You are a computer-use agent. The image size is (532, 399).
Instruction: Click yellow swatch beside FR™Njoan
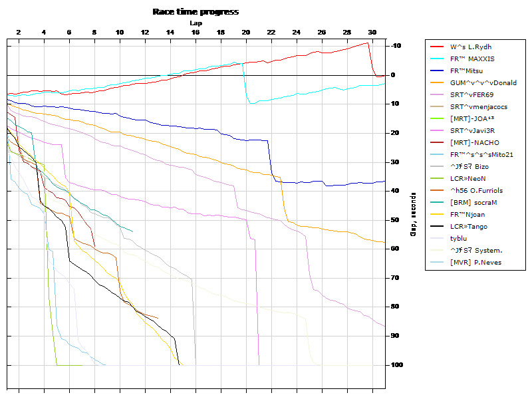coord(437,214)
